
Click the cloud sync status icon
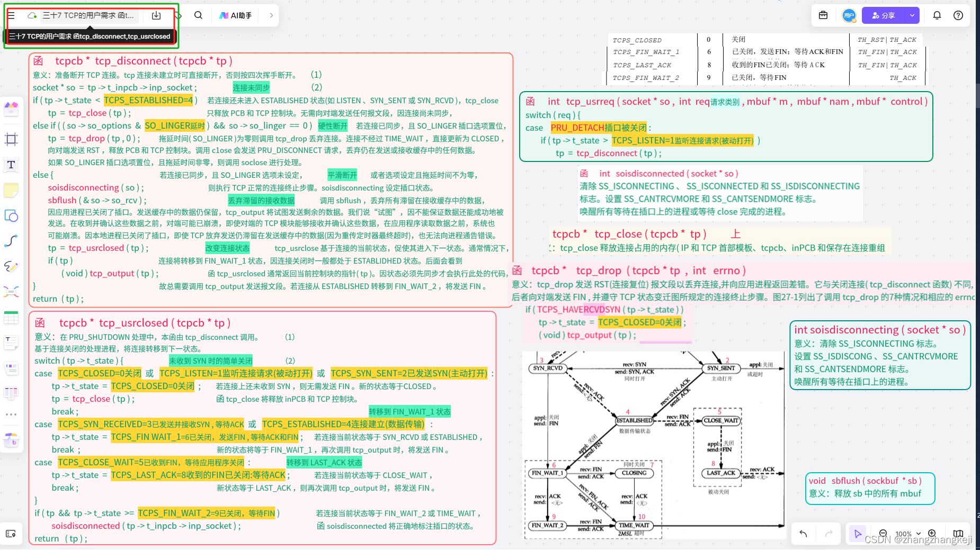click(32, 15)
